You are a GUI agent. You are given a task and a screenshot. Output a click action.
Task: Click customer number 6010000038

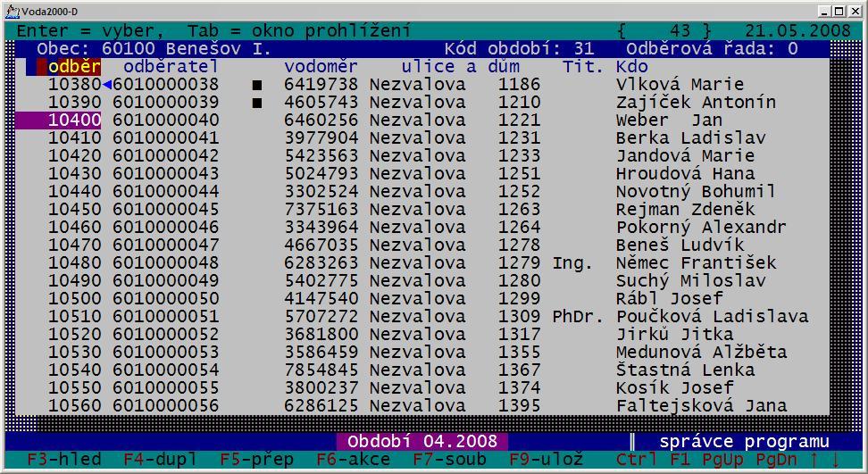pos(165,85)
